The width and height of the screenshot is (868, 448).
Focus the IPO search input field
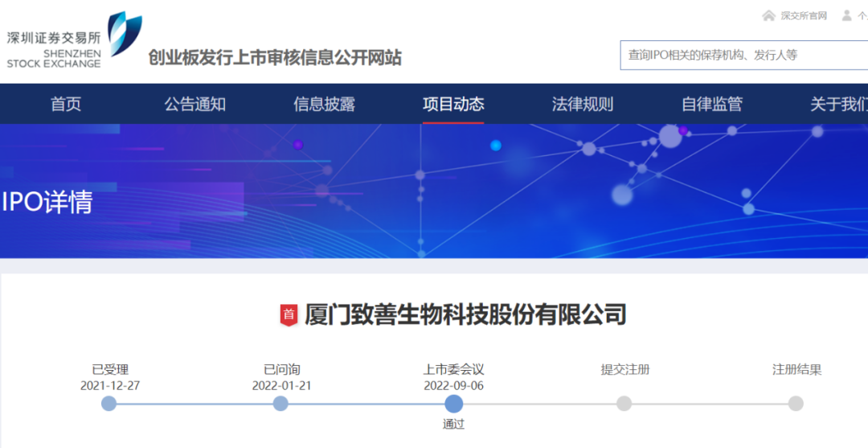pos(743,55)
